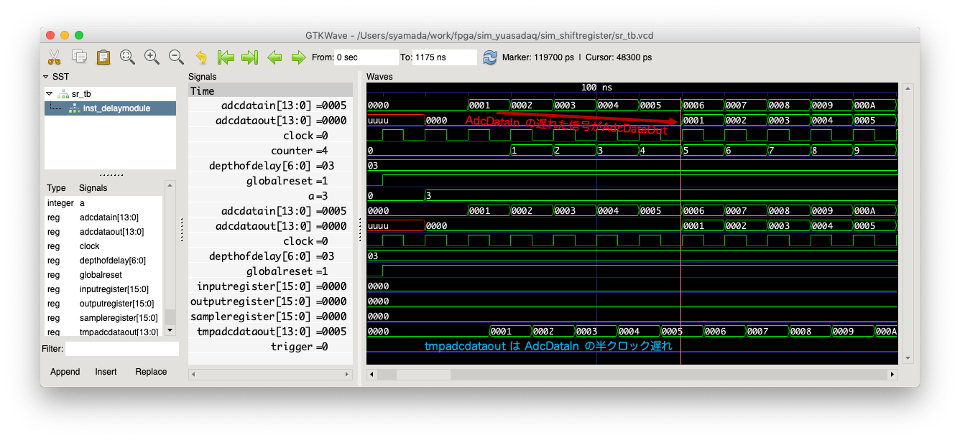Go to next edge with green right arrow
The height and width of the screenshot is (440, 960).
pyautogui.click(x=298, y=57)
